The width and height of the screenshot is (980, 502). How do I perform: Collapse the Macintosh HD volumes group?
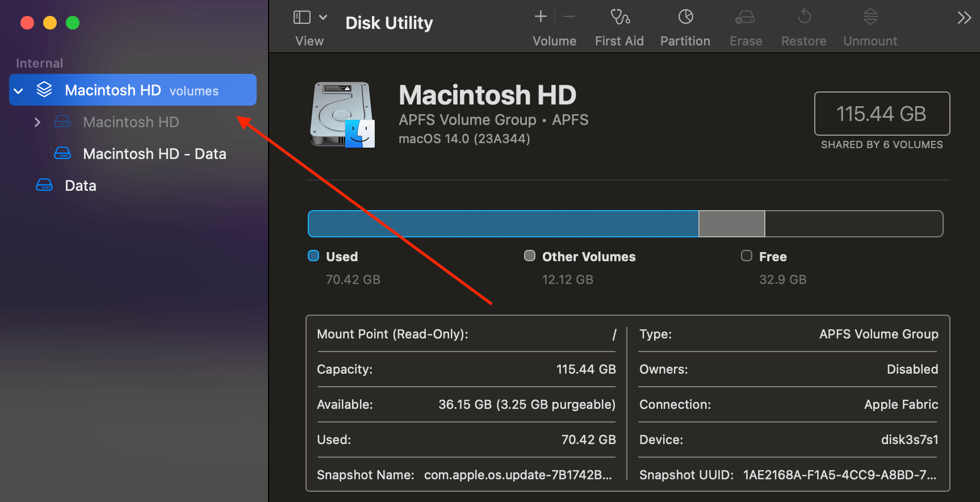(x=19, y=91)
